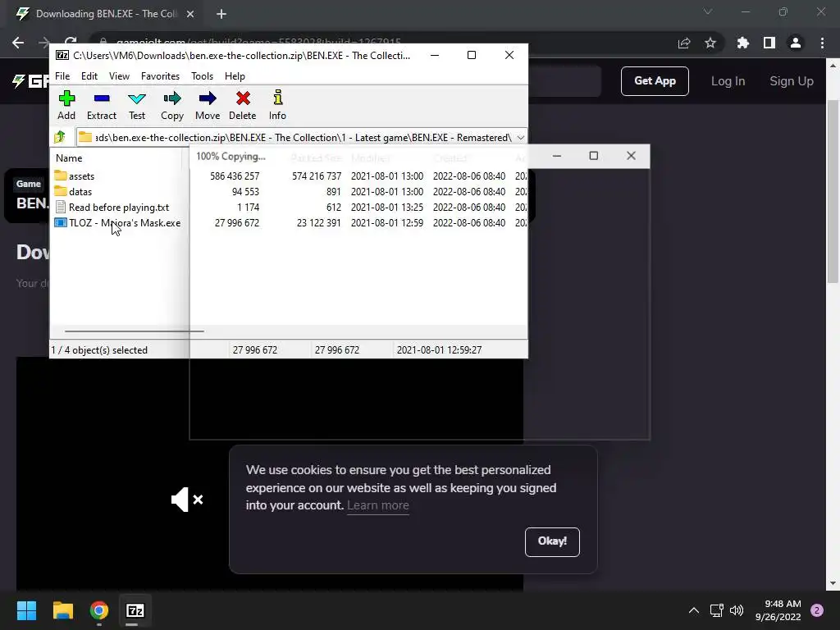
Task: Open the Chrome tab search chevron
Action: click(708, 11)
